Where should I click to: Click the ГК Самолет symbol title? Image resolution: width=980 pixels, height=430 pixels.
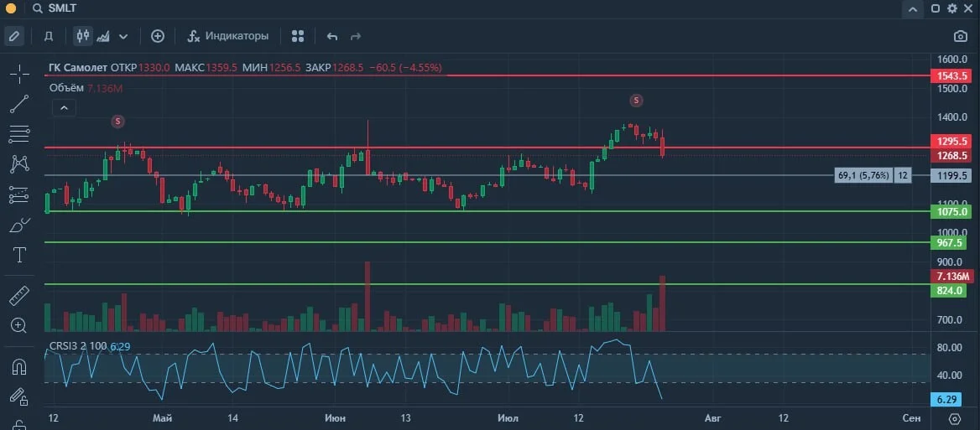pos(78,67)
